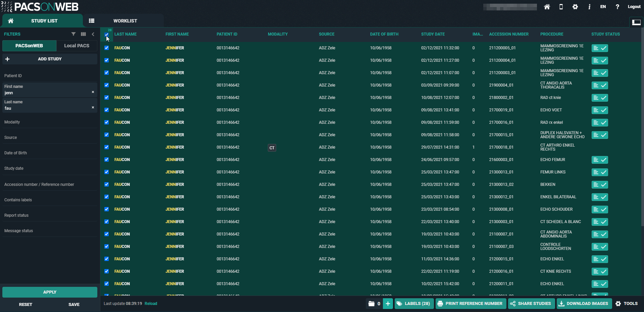644x312 pixels.
Task: Uncheck the row for study 211200005_01
Action: tap(106, 48)
